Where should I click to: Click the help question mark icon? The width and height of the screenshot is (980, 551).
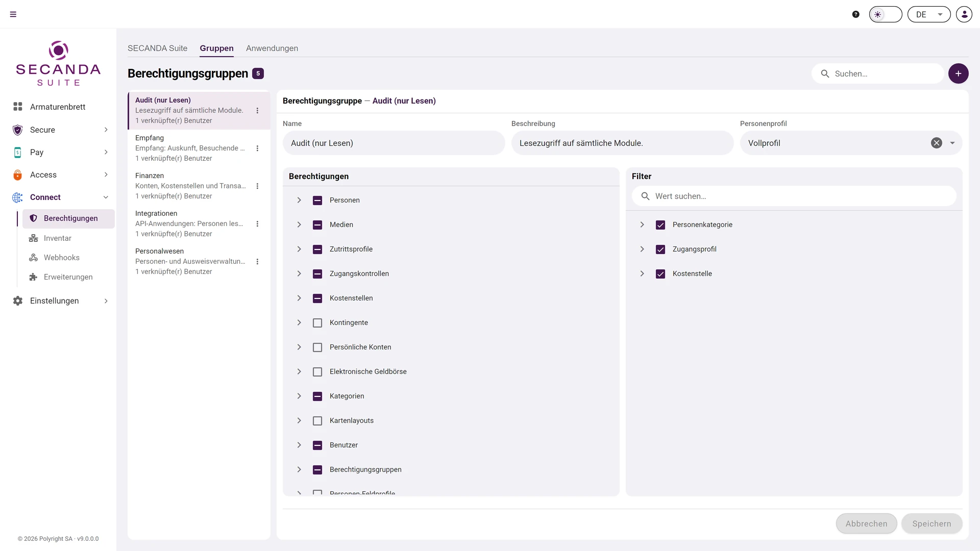click(x=856, y=14)
